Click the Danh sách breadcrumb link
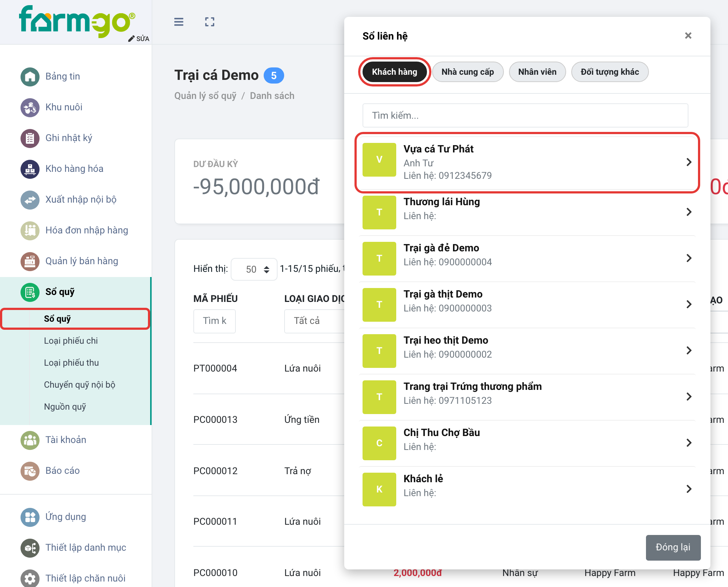The height and width of the screenshot is (587, 728). (x=272, y=96)
